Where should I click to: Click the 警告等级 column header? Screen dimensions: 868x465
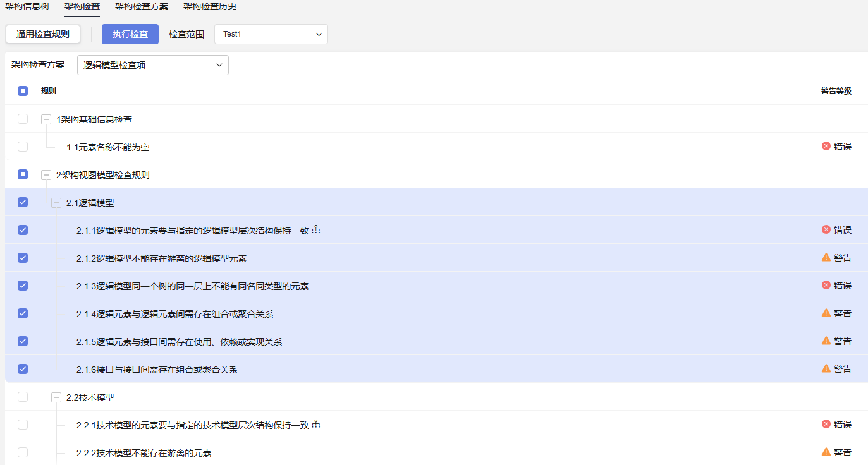[x=836, y=91]
